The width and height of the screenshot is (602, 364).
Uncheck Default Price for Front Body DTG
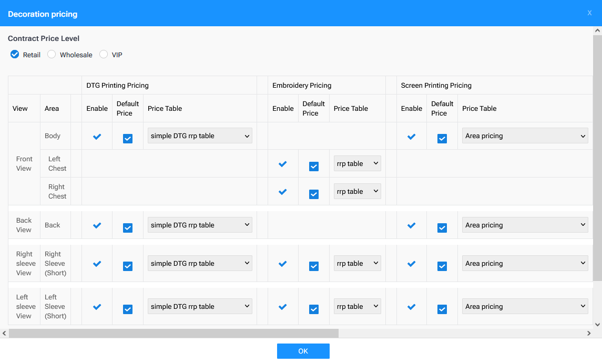tap(127, 138)
